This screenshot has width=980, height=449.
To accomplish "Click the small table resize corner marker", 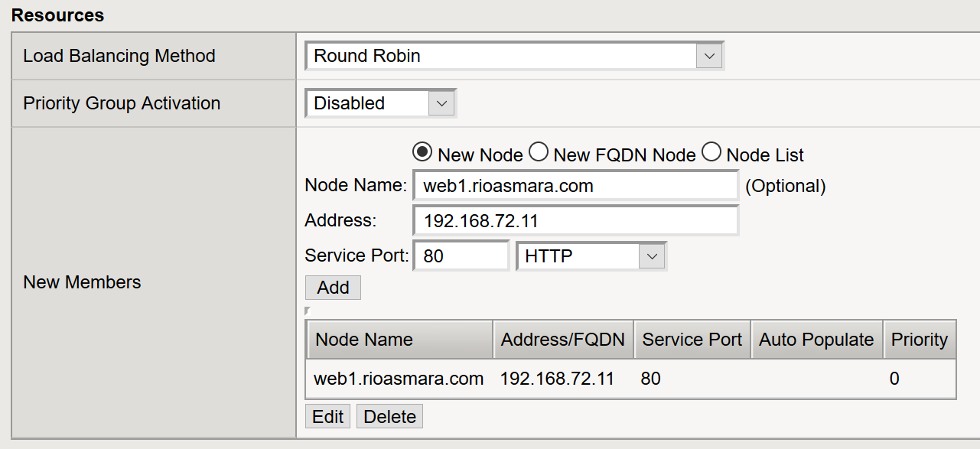I will point(307,311).
